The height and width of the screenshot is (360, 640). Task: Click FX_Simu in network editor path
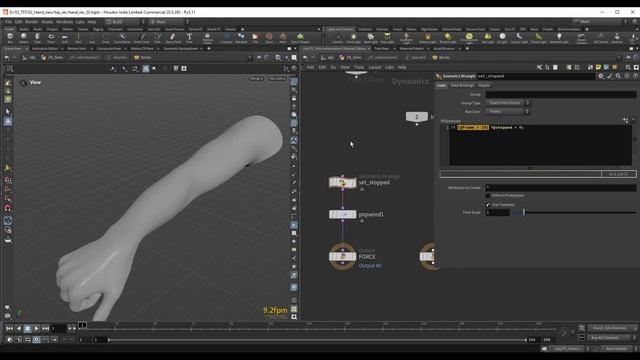(351, 58)
